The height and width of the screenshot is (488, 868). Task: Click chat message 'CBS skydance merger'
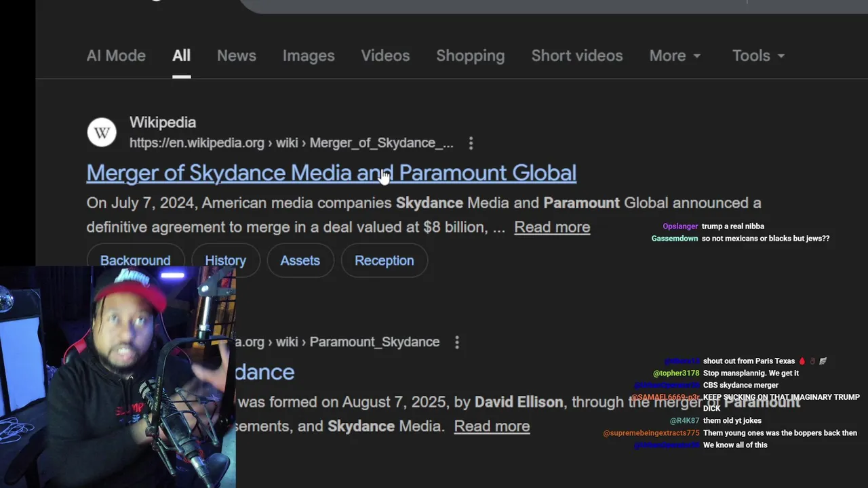pyautogui.click(x=741, y=386)
